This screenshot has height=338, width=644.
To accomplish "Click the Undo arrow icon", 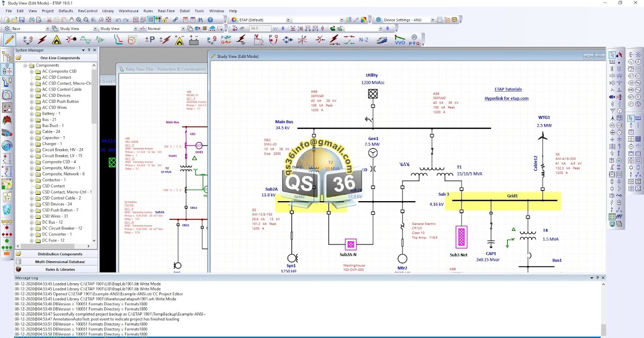I will tap(118, 20).
